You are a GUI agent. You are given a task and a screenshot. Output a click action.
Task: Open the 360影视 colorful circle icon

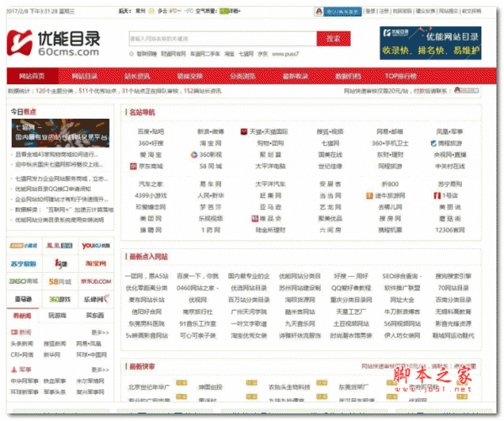tap(194, 155)
